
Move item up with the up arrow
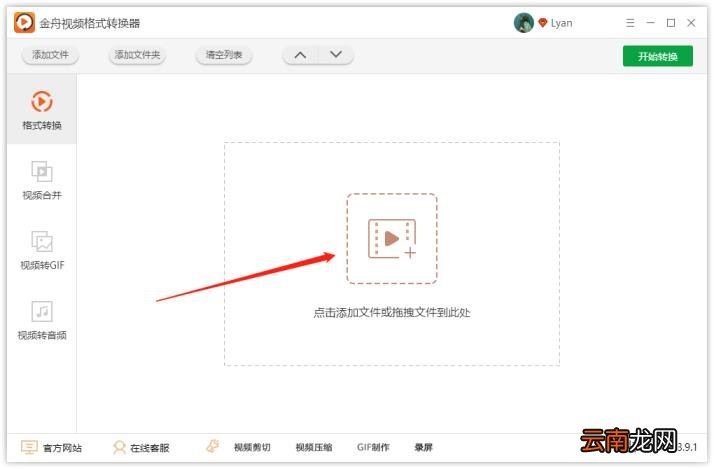pos(300,55)
